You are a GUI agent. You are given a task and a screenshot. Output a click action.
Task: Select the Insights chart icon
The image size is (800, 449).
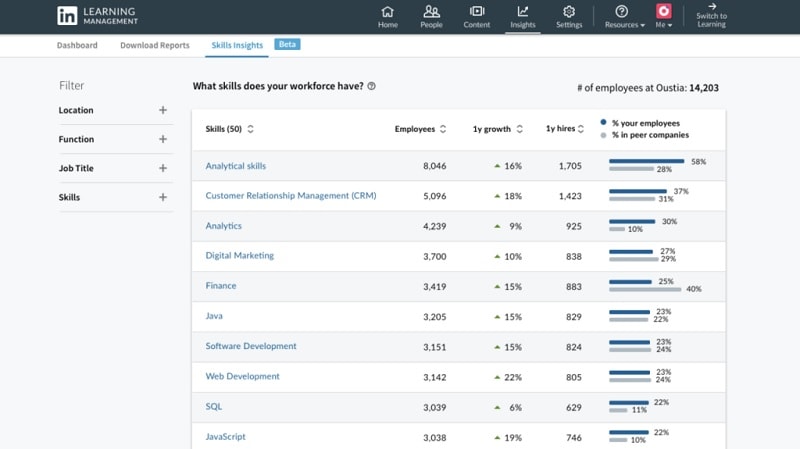tap(523, 12)
